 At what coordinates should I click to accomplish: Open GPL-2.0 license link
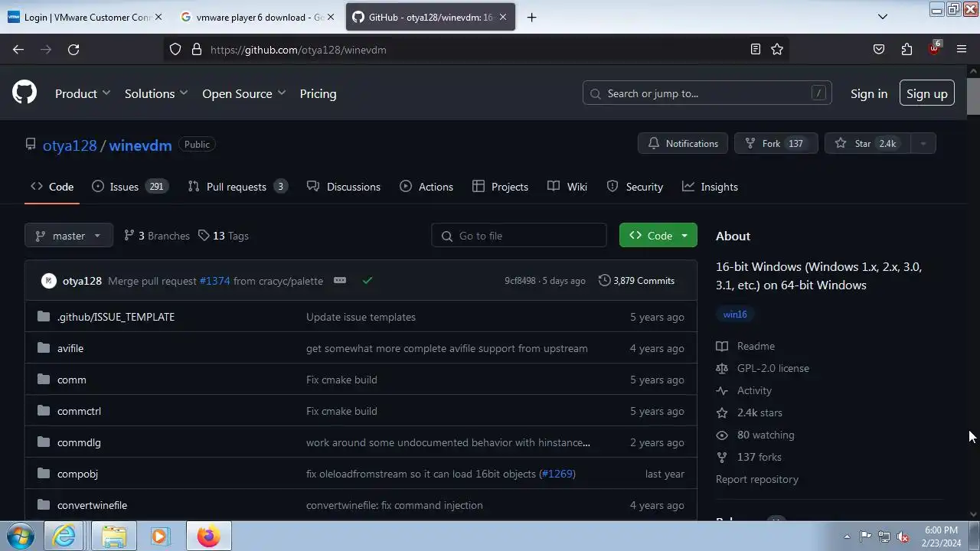[x=763, y=368]
